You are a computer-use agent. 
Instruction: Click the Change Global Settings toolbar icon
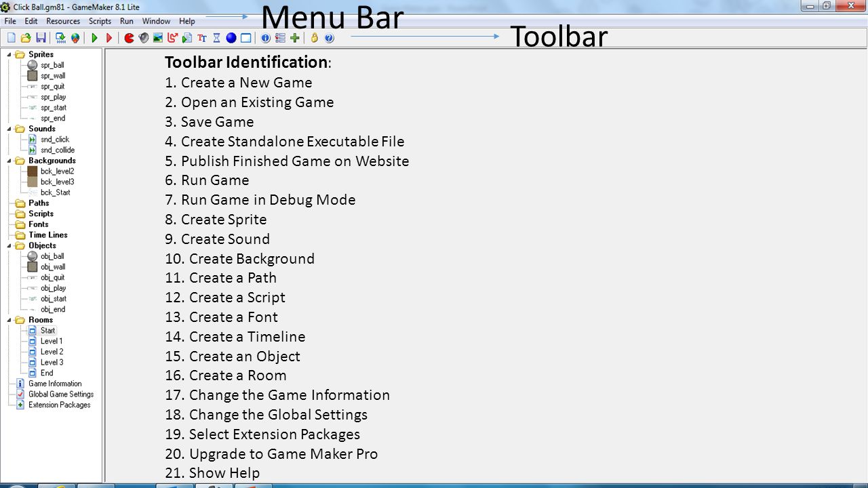(x=280, y=38)
